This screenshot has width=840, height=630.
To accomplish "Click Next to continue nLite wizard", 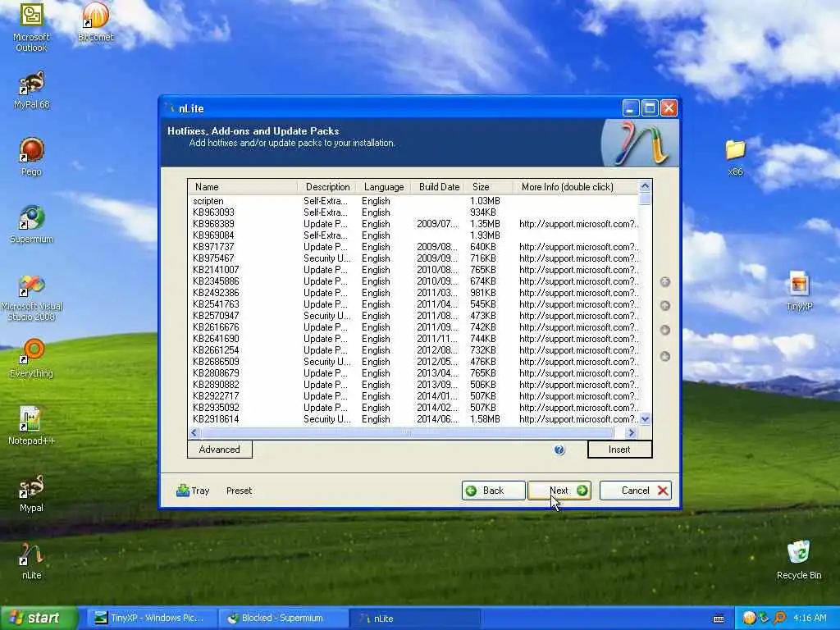I will coord(559,491).
